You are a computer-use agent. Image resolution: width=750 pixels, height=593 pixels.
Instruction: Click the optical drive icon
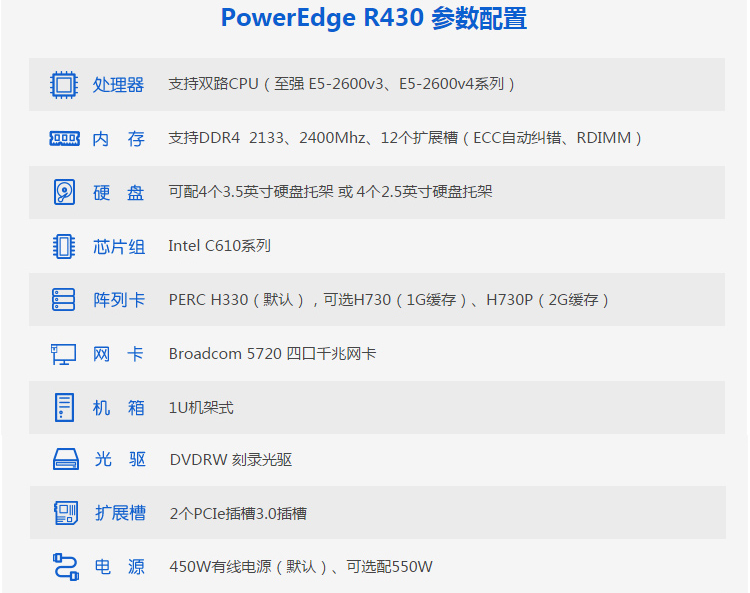point(64,460)
